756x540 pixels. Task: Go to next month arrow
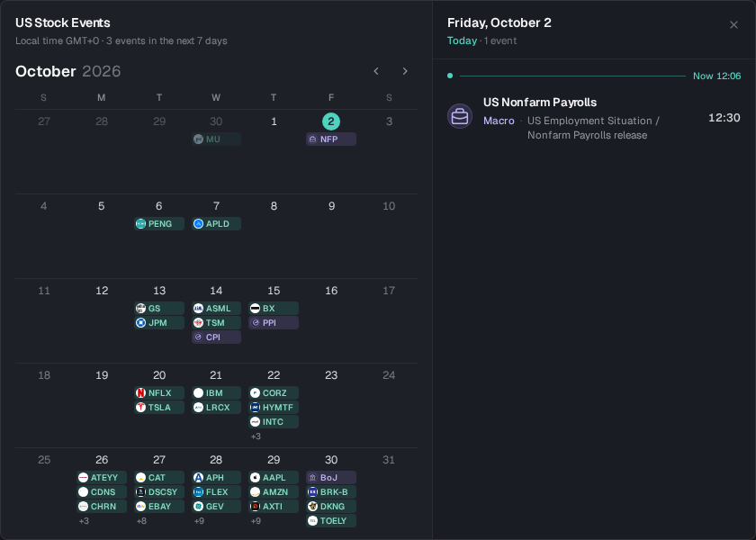tap(405, 71)
